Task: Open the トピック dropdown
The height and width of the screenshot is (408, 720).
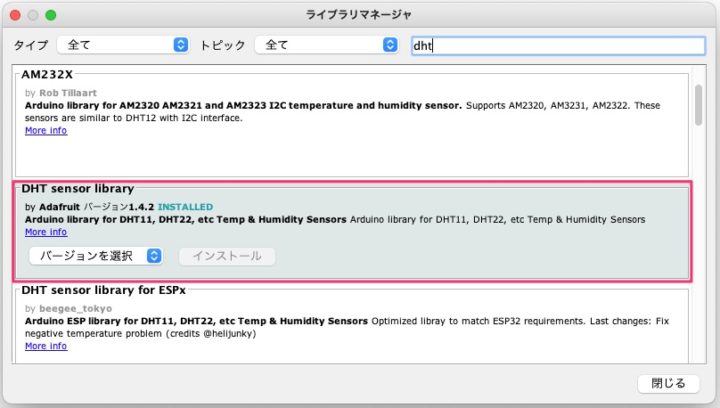Action: tap(326, 45)
